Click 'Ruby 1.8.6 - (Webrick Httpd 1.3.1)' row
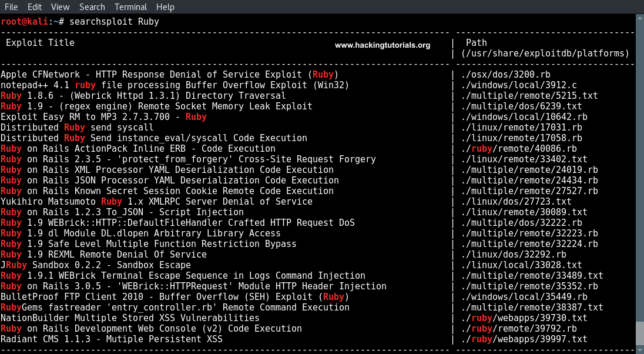This screenshot has width=644, height=354. tap(143, 96)
